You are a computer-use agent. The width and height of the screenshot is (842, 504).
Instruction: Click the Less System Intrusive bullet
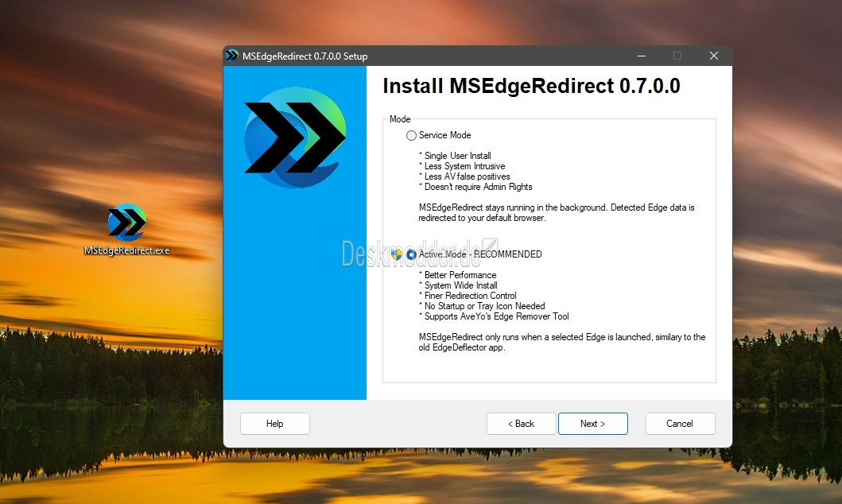coord(463,166)
